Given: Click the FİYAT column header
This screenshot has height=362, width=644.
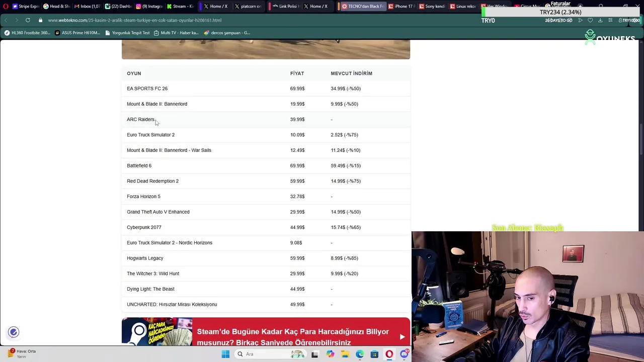Looking at the screenshot, I should pyautogui.click(x=297, y=73).
